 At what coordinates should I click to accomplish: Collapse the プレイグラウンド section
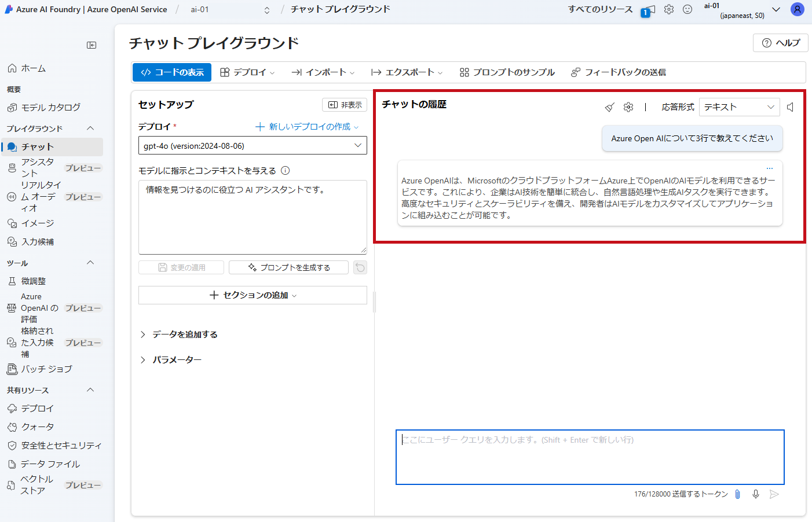click(x=90, y=128)
